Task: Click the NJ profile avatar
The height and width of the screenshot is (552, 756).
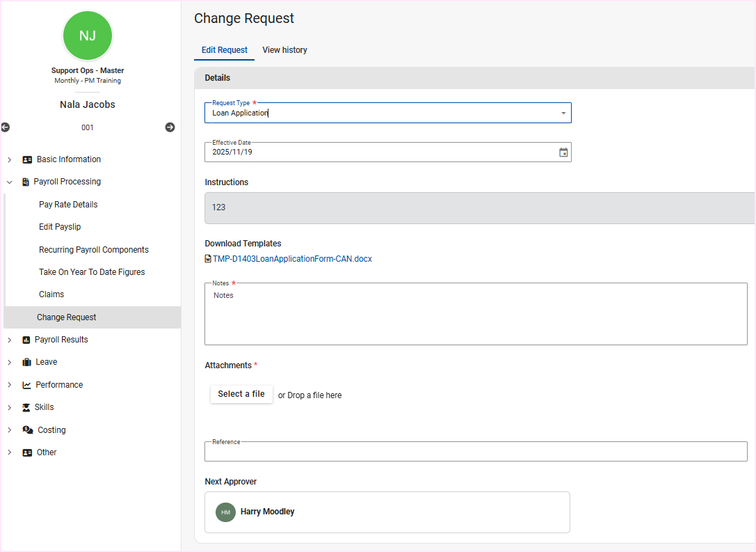Action: coord(88,36)
